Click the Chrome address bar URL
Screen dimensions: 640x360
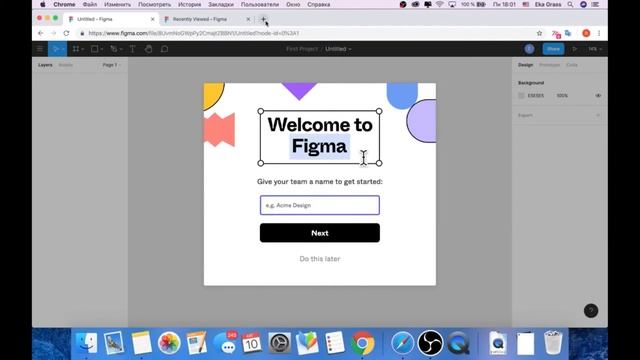194,33
